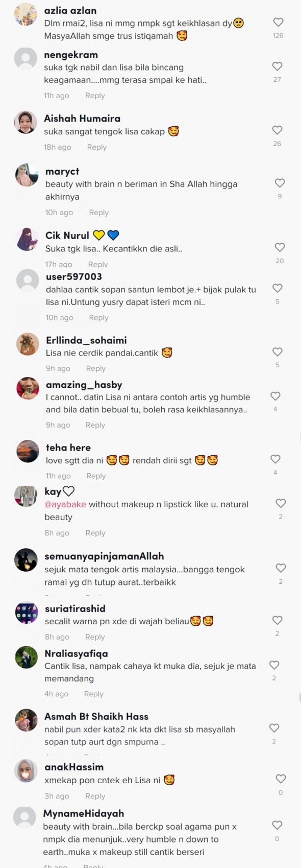Open Nraliasyafiqa's username profile
This screenshot has width=301, height=868.
pos(76,653)
